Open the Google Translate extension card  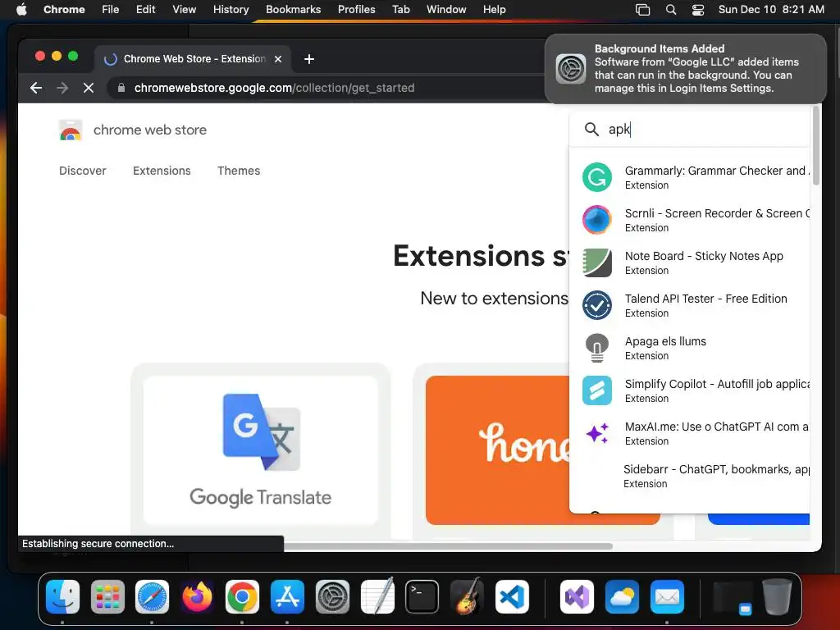pyautogui.click(x=260, y=450)
